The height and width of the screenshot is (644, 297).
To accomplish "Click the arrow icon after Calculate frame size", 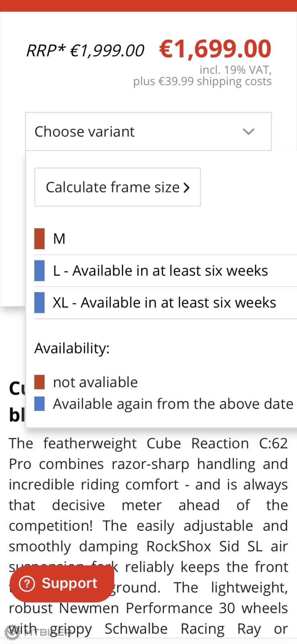I will point(186,188).
